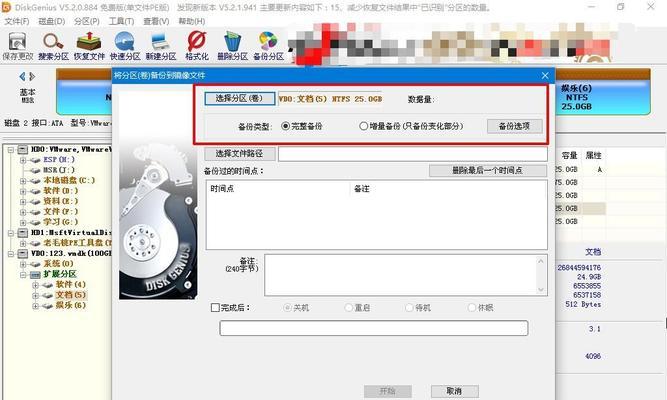Expand the 资料(E:) tree node
Screen dimensions: 667x400
tap(23, 202)
